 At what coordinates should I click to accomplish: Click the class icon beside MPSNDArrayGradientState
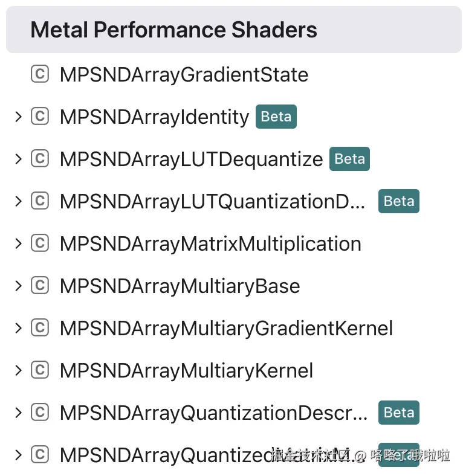40,74
